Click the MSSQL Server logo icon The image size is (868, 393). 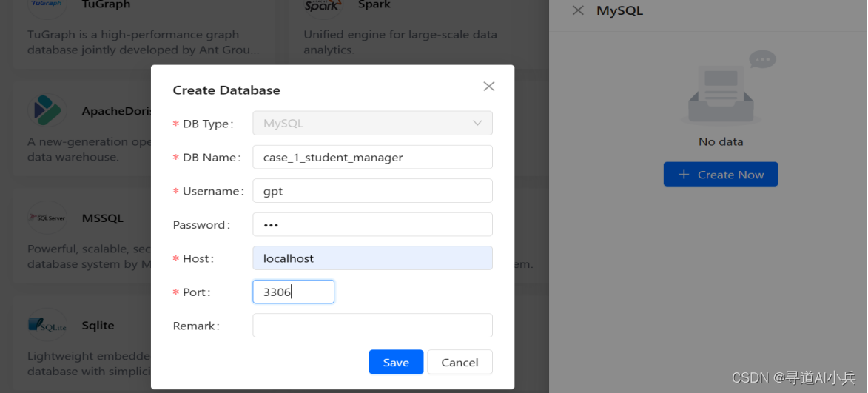click(x=47, y=218)
